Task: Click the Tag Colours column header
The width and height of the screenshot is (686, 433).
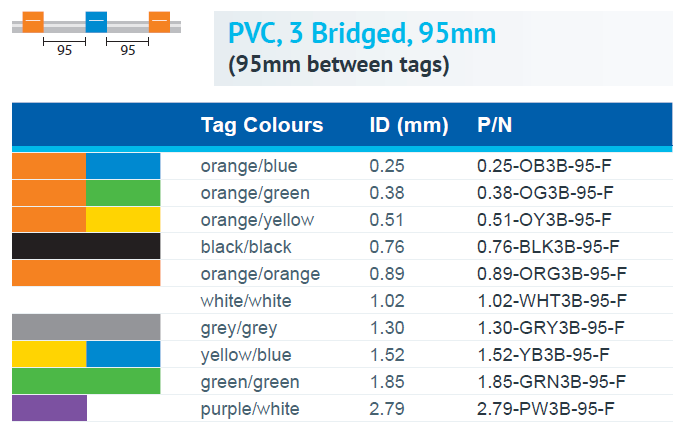Action: [262, 125]
